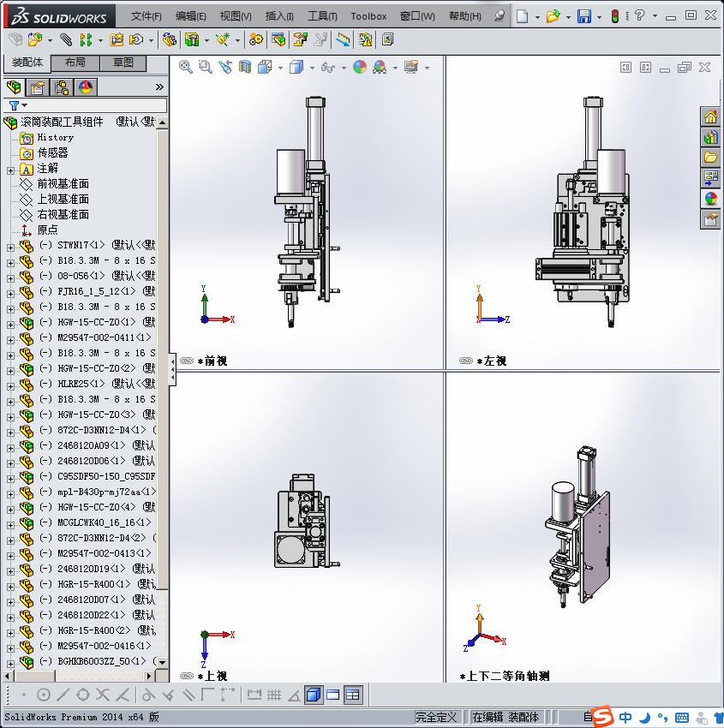
Task: Open the SolidWorks Resources home icon
Action: click(710, 117)
